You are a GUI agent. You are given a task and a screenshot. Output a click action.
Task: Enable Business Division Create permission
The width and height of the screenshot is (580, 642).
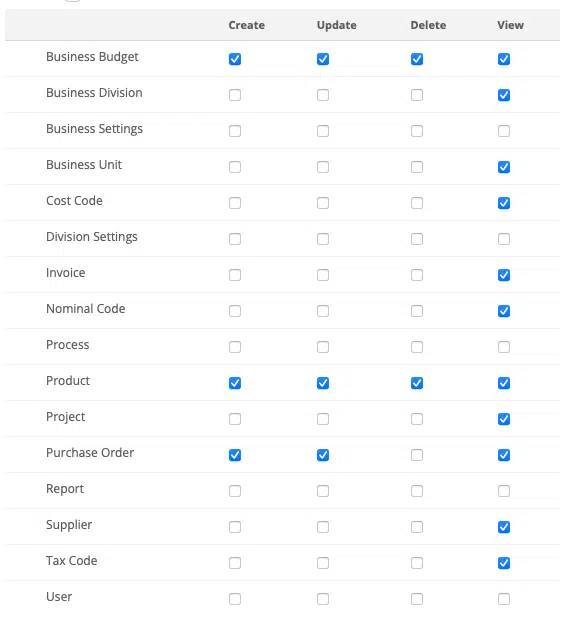(235, 95)
